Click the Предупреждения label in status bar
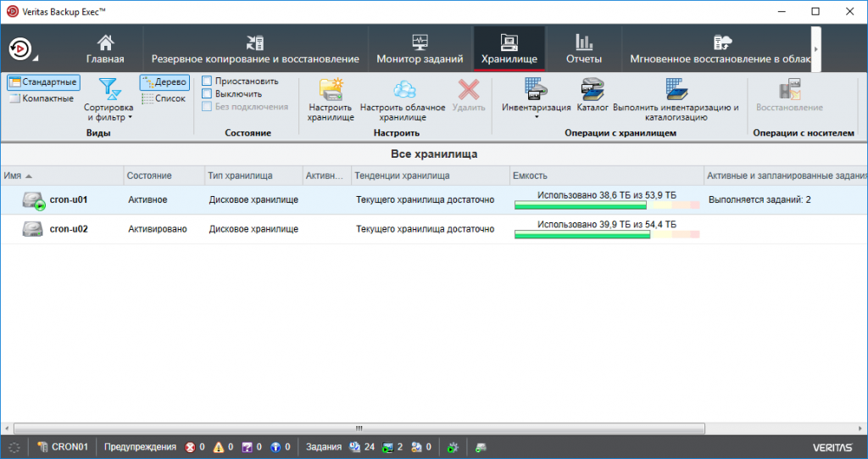 click(x=140, y=447)
